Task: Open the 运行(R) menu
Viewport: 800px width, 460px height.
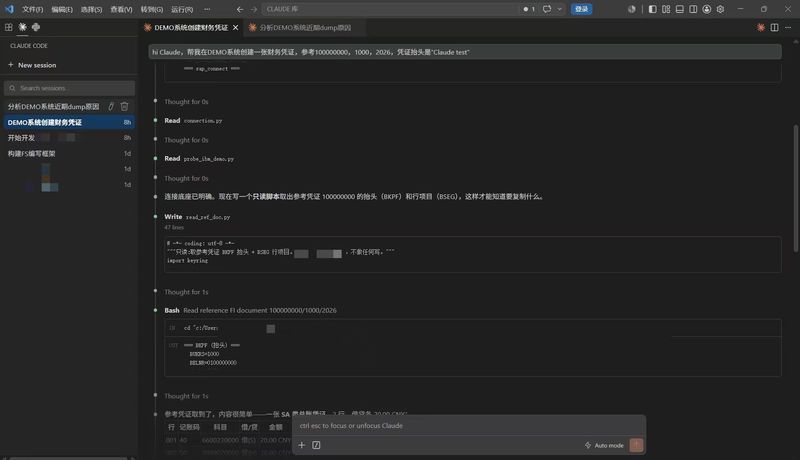Action: point(182,9)
